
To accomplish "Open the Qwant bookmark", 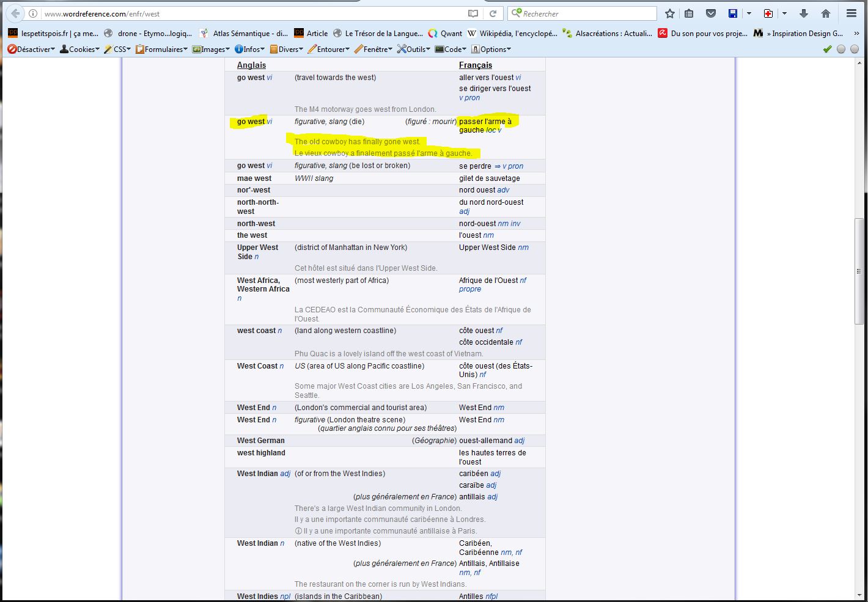I will [445, 34].
